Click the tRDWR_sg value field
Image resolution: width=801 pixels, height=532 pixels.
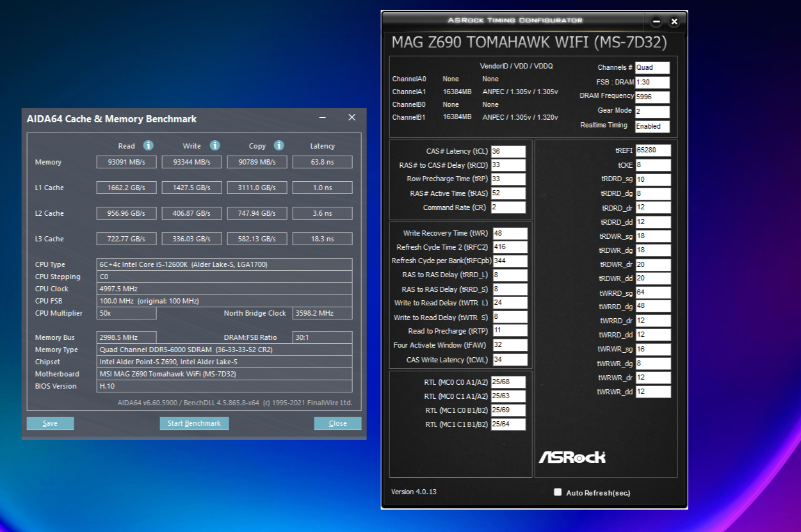tap(653, 236)
